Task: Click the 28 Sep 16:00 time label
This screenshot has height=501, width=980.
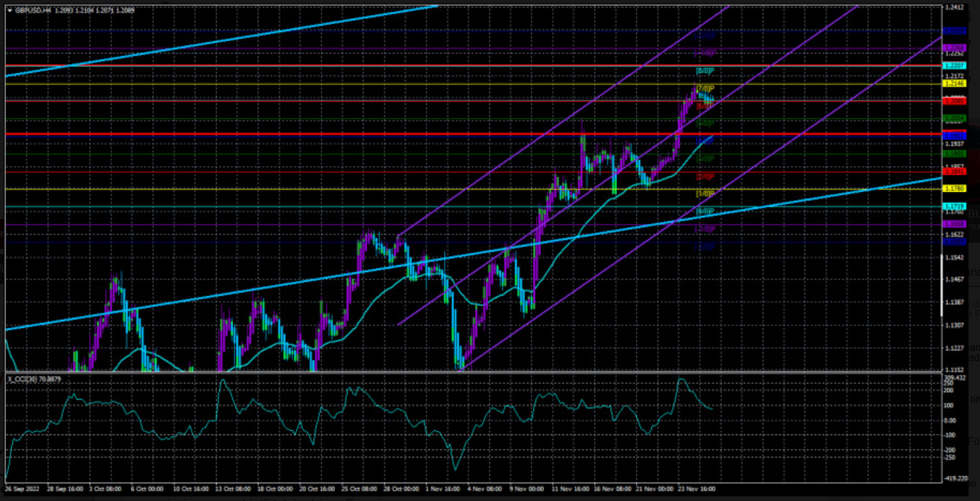Action: click(x=65, y=489)
